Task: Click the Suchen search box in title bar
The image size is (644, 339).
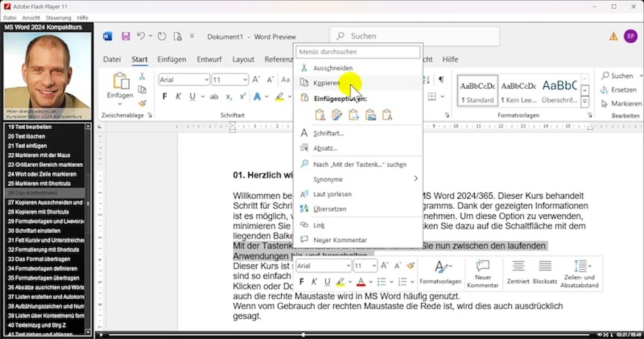Action: tap(415, 36)
